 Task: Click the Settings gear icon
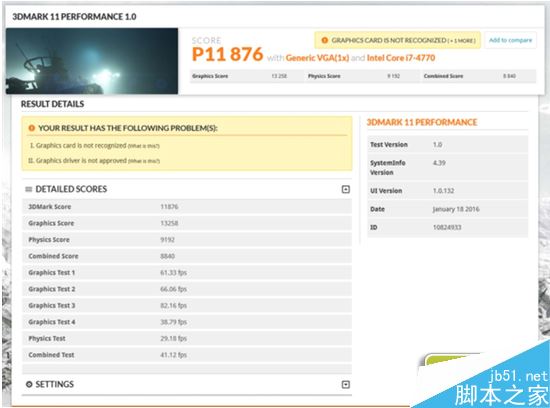pos(29,384)
